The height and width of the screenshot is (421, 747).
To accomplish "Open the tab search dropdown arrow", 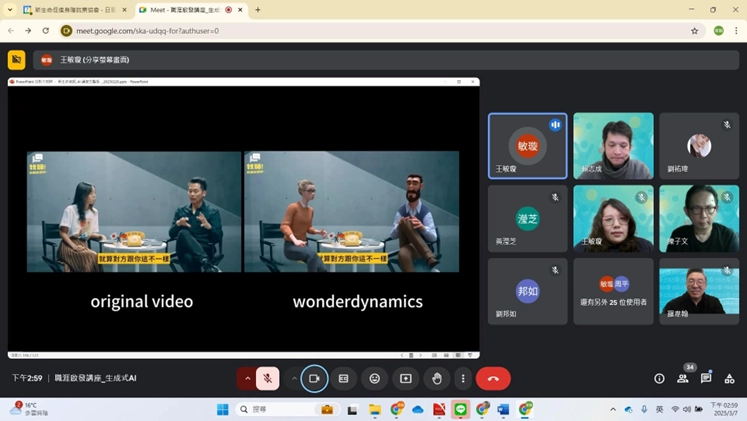I will [10, 10].
